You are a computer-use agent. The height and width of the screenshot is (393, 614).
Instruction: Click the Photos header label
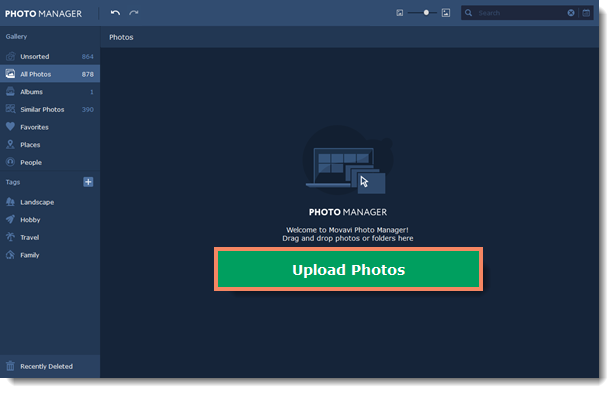pyautogui.click(x=121, y=37)
